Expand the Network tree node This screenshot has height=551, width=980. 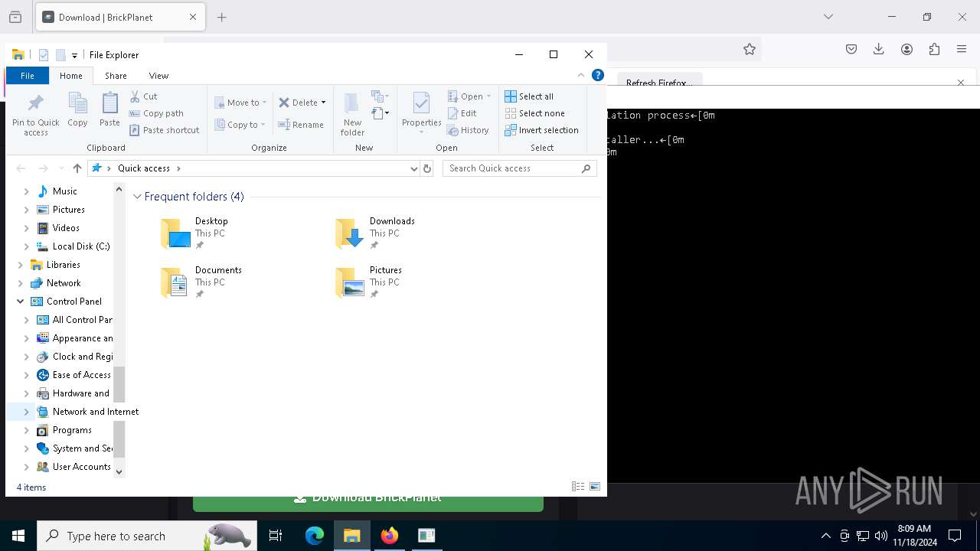click(20, 283)
